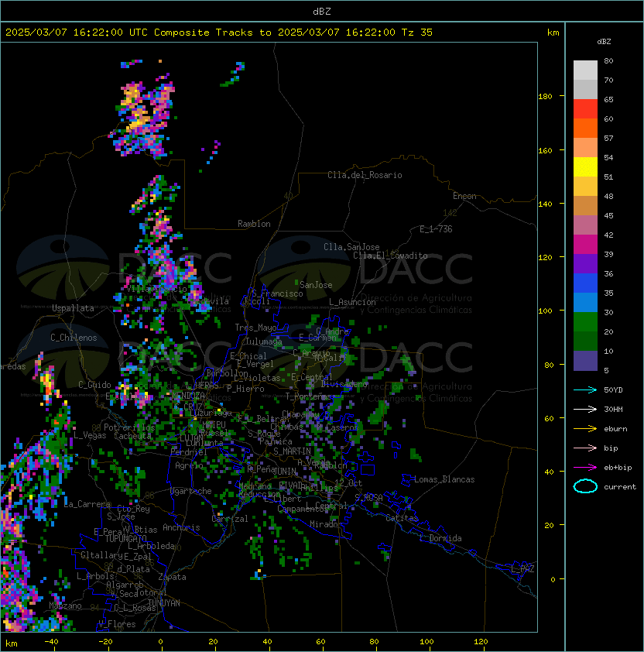The image size is (644, 652).
Task: Click the Manzano label
Action: point(65,606)
